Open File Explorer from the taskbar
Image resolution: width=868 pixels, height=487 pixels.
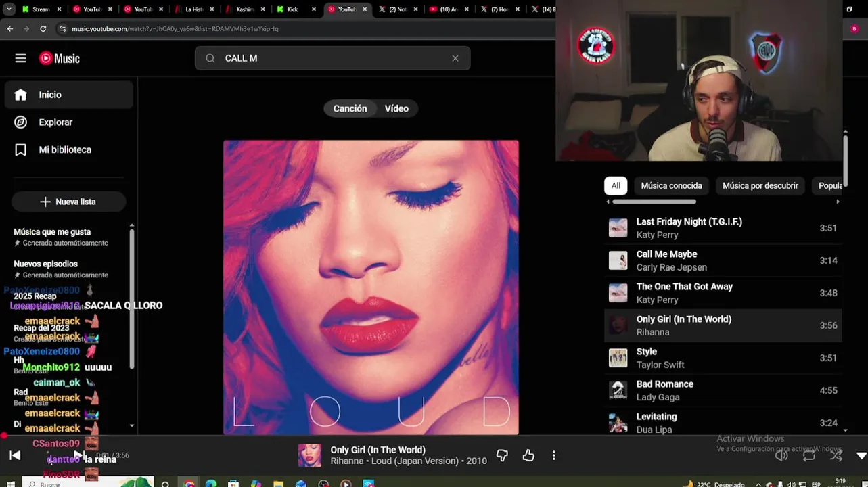click(x=278, y=484)
